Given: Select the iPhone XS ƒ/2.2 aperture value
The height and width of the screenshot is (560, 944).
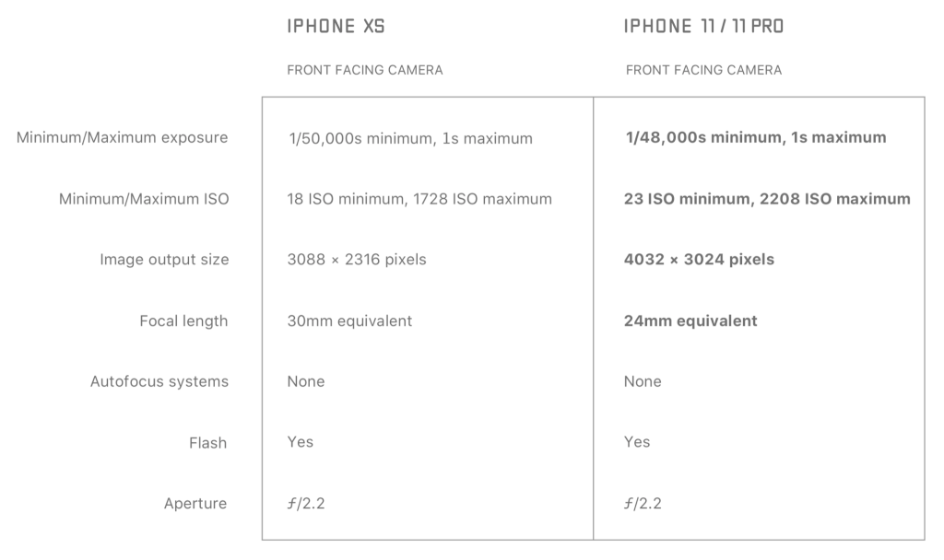Looking at the screenshot, I should 306,504.
